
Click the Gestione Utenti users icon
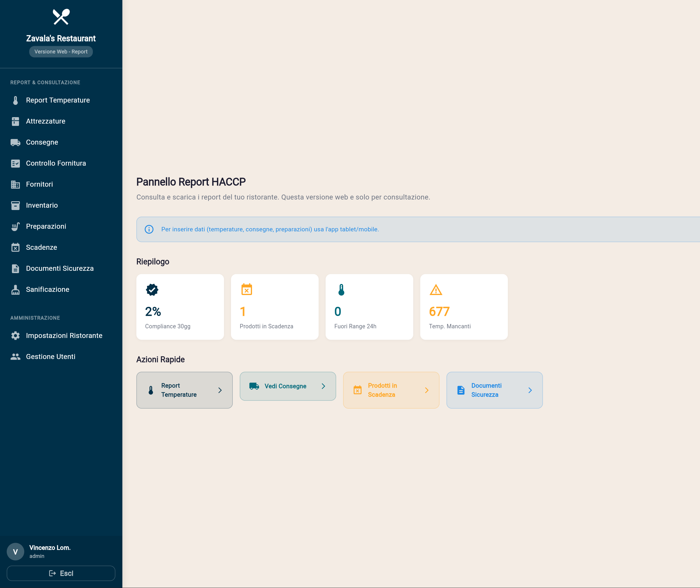(15, 356)
